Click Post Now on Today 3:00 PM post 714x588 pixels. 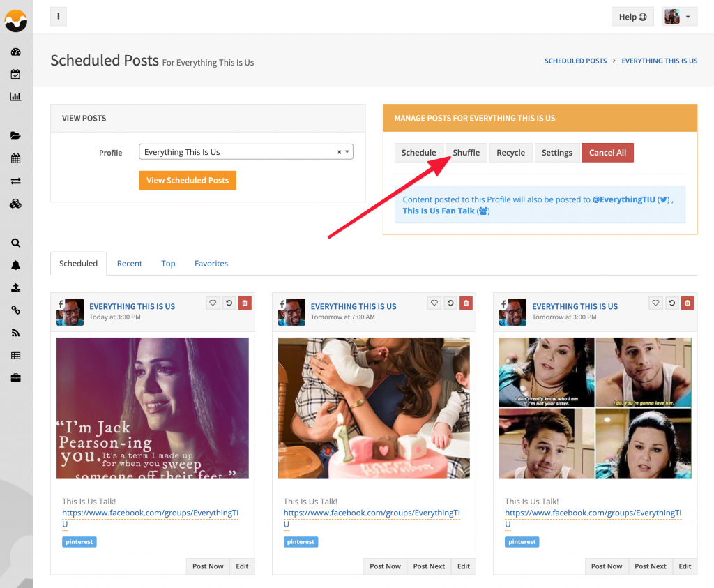[x=208, y=566]
